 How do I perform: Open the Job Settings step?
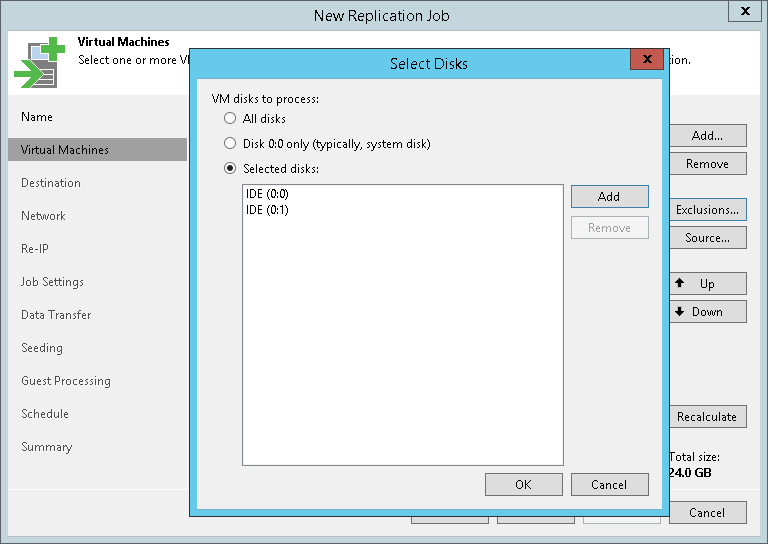pos(52,282)
